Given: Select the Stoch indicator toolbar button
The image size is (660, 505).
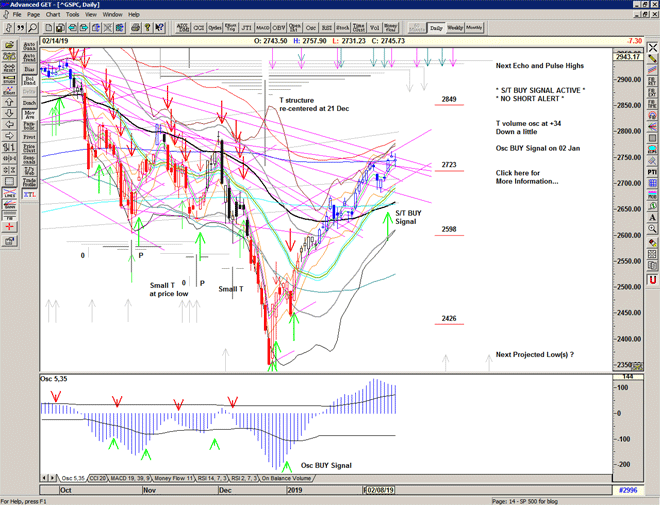Looking at the screenshot, I should coord(344,30).
